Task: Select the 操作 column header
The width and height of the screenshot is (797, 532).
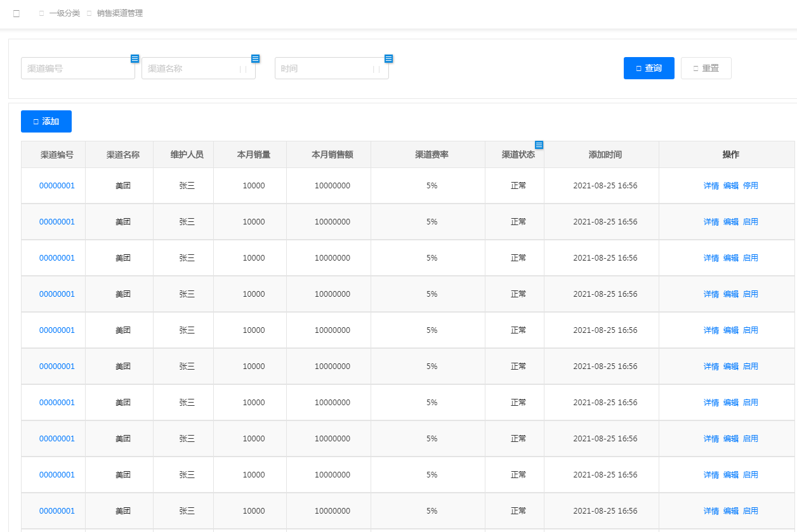Action: (x=727, y=155)
